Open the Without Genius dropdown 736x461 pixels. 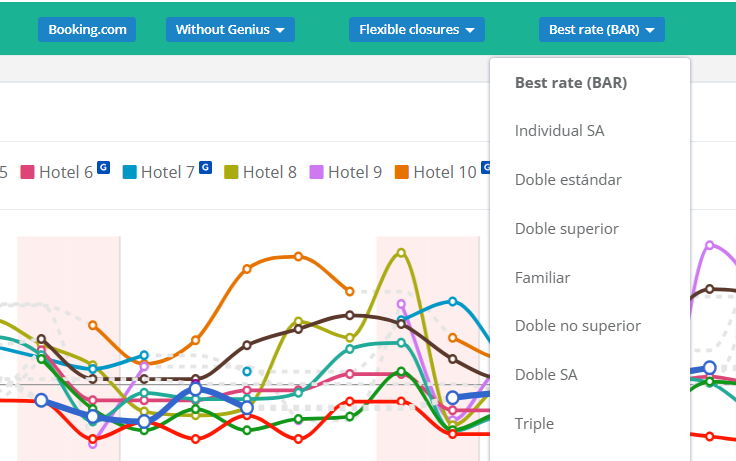(x=230, y=30)
